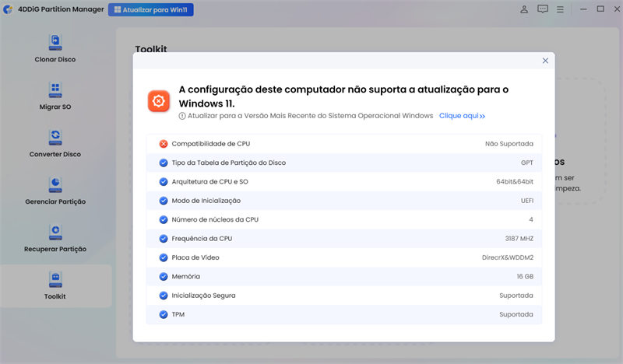The width and height of the screenshot is (623, 364).
Task: Open Gerenciar Partição from the sidebar
Action: click(x=55, y=184)
